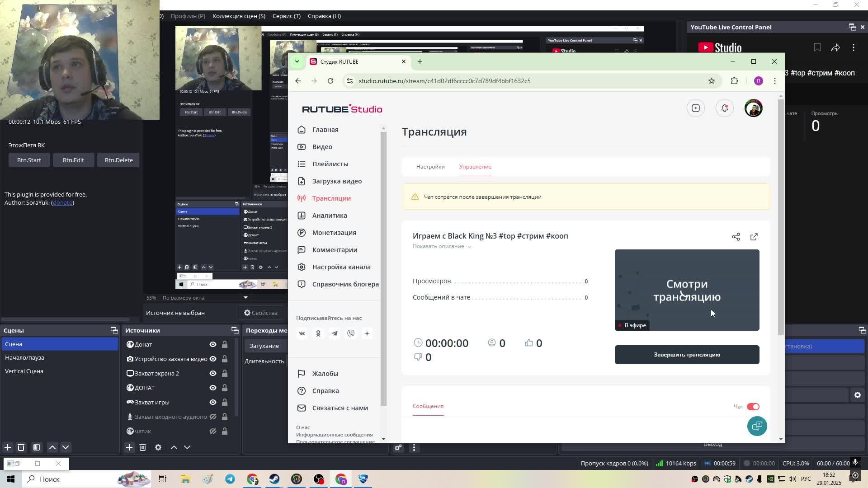Image resolution: width=868 pixels, height=488 pixels.
Task: Add a new source with plus icon
Action: (129, 447)
